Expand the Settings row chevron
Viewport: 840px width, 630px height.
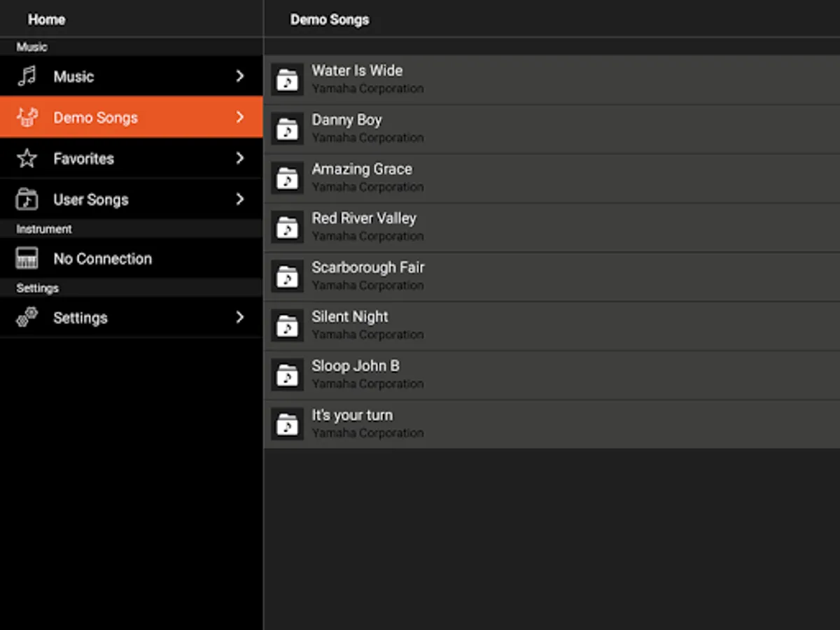coord(240,317)
